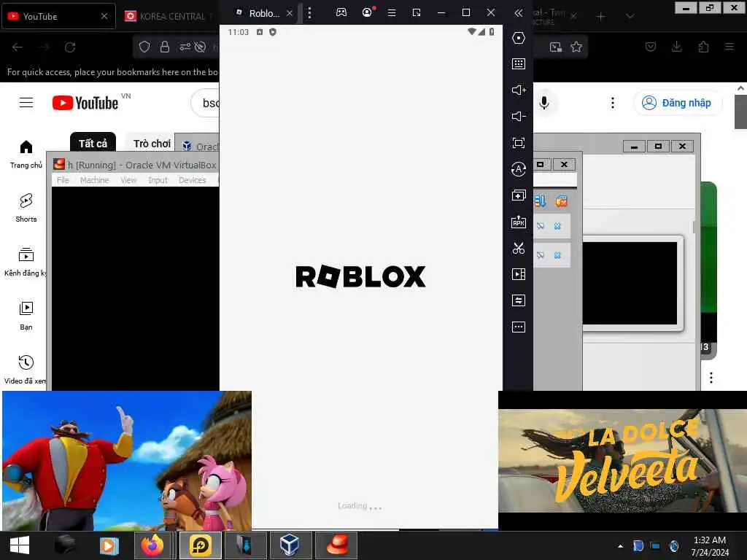Increase volume with speaker plus icon
Screen dimensions: 747x560
click(519, 90)
